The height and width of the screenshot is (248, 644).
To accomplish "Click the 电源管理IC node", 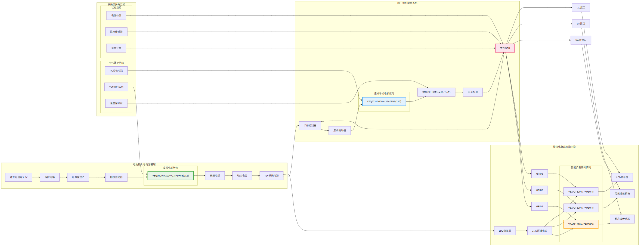I will coord(78,177).
